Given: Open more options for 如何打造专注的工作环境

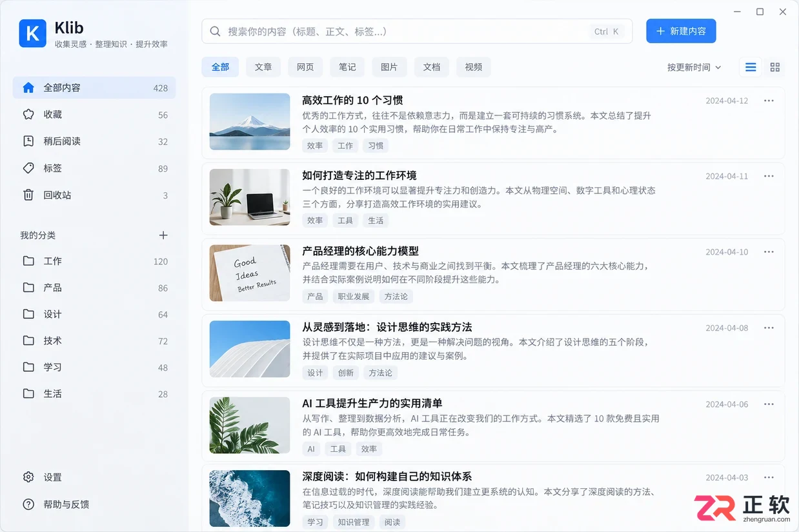Looking at the screenshot, I should tap(769, 176).
